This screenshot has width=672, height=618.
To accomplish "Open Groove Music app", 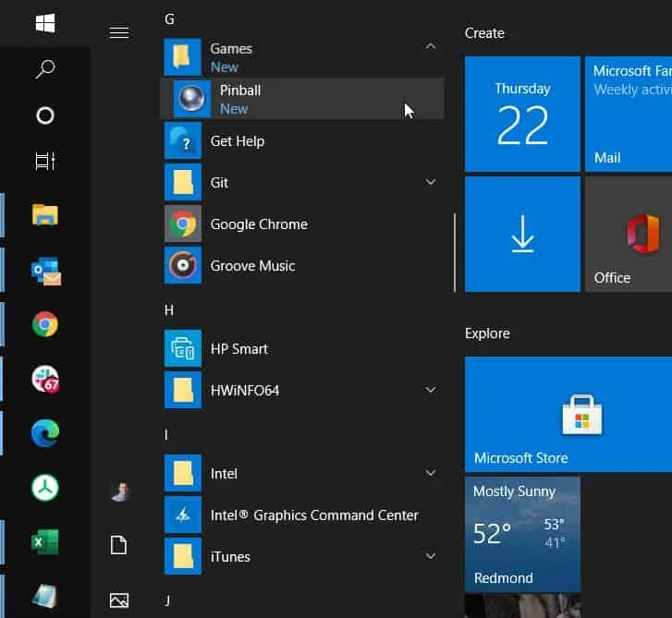I will [302, 265].
